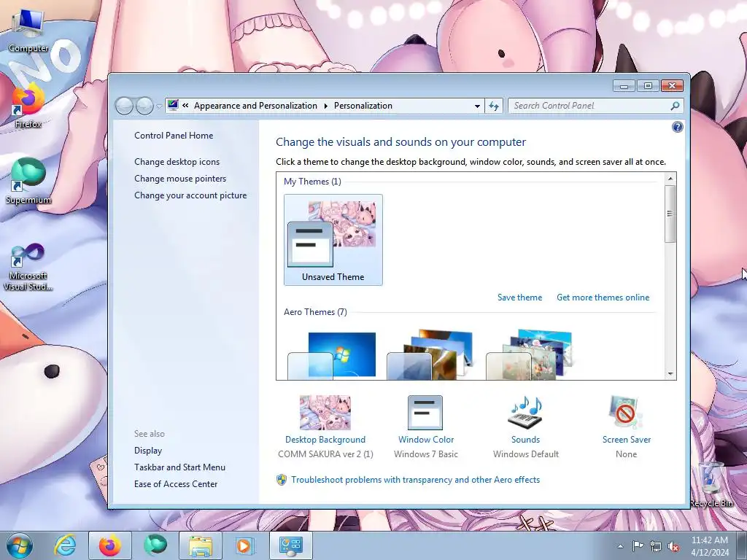Expand the arrow between Appearance and Personalization
Viewport: 747px width, 560px height.
coord(326,106)
